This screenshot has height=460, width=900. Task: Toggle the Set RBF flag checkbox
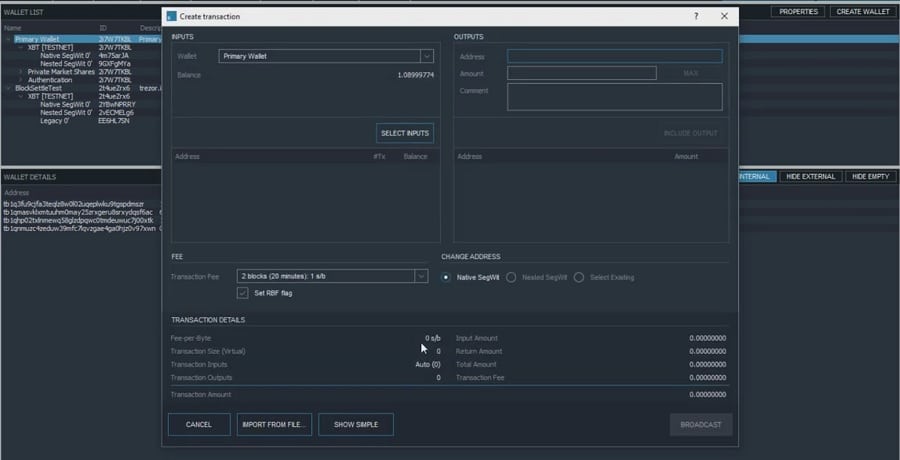click(x=243, y=293)
